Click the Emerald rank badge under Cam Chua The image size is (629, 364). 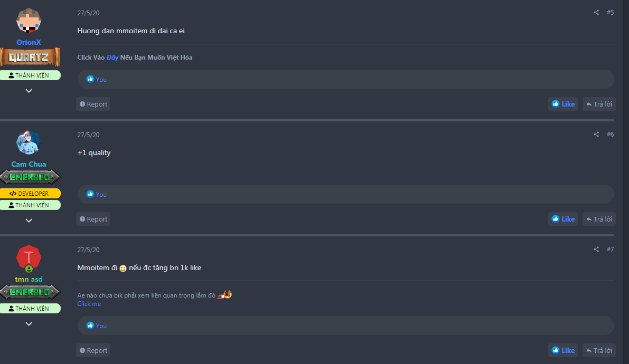tap(30, 177)
